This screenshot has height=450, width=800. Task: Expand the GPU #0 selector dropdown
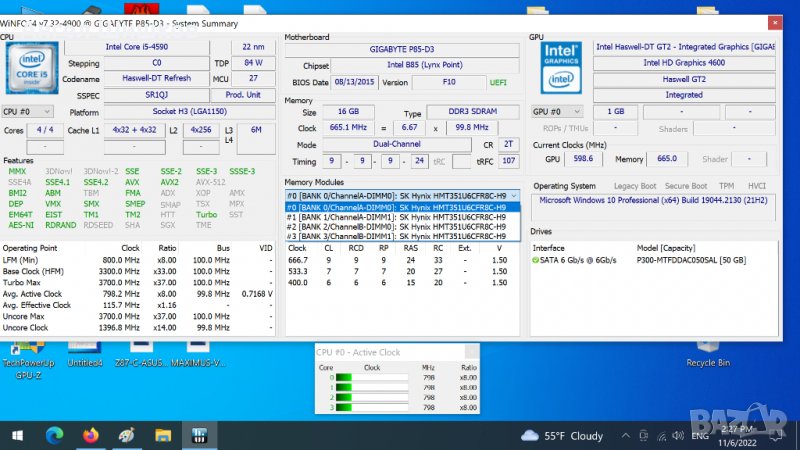click(555, 112)
